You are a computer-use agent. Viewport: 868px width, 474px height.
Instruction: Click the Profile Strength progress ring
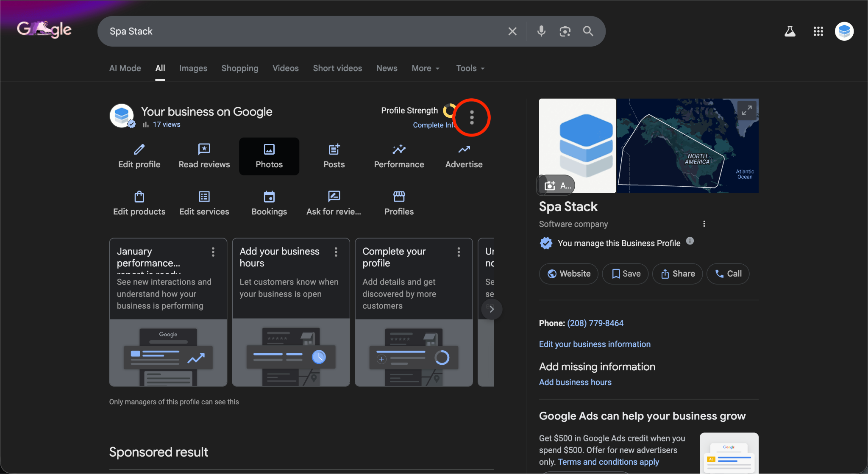pyautogui.click(x=448, y=111)
